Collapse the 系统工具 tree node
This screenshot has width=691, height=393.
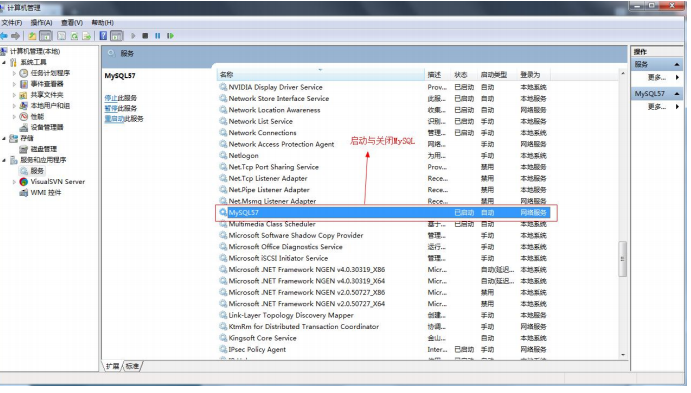point(4,63)
